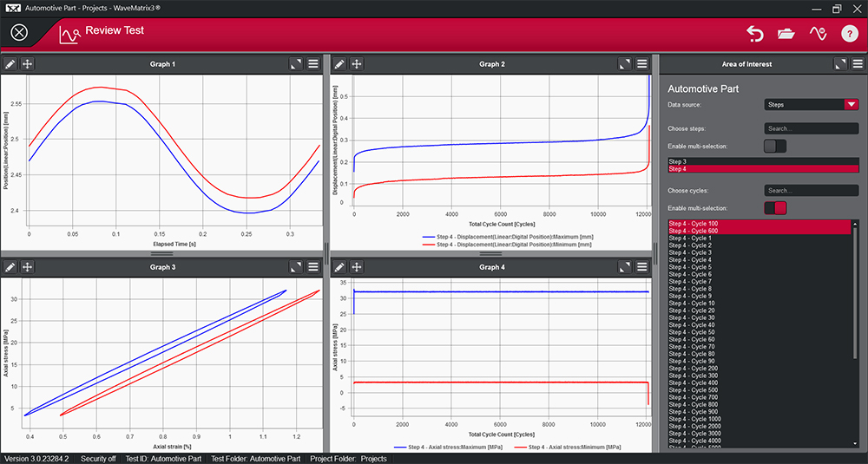Image resolution: width=868 pixels, height=464 pixels.
Task: Open the folder icon in the header
Action: coord(786,34)
